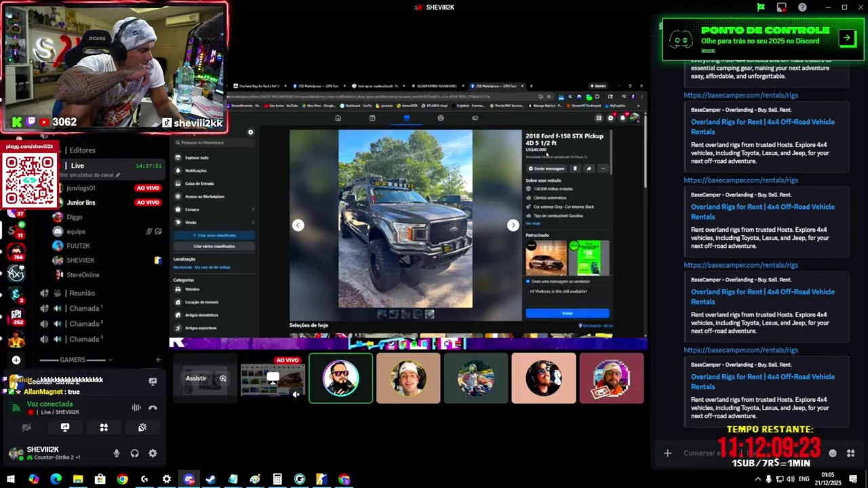Screen dimensions: 868x488
Task: Click Assistir to watch the stream
Action: point(205,378)
